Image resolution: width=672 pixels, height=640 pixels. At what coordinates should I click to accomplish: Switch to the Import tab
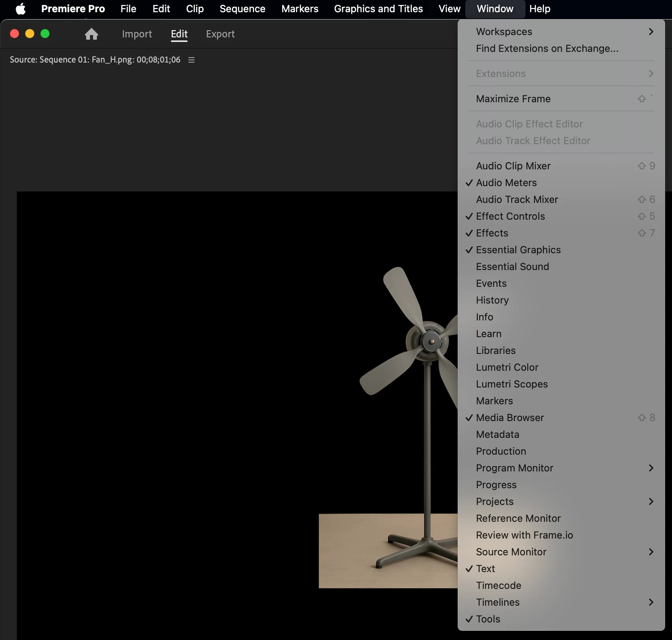click(x=137, y=34)
